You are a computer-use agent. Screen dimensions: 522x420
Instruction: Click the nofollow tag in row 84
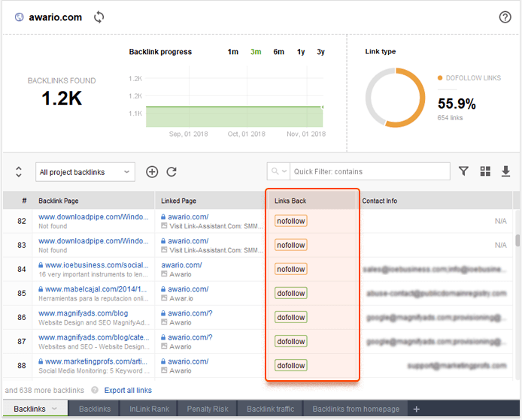click(x=290, y=270)
